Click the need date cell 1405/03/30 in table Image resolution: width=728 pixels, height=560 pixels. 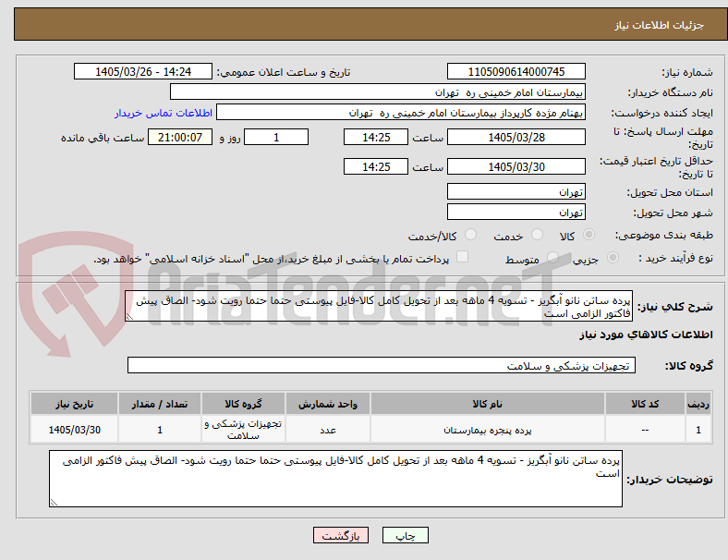[74, 430]
